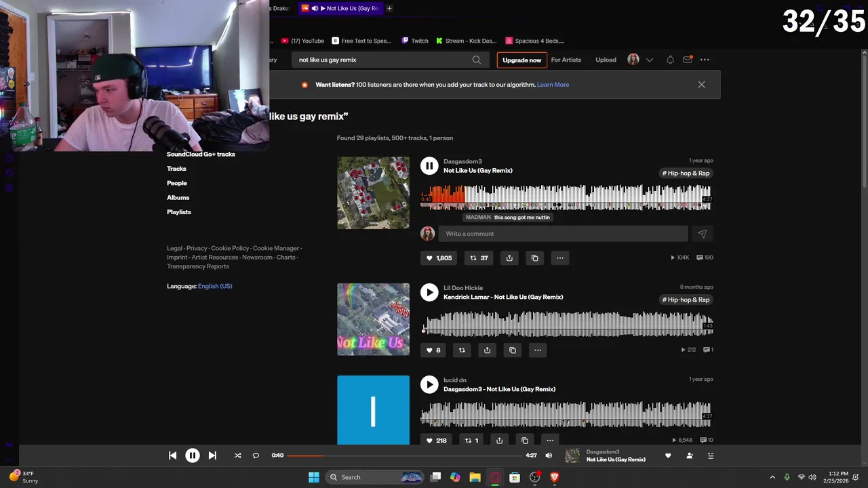Screen dimensions: 868x488
Task: Toggle shuffle in the player bar
Action: click(x=237, y=455)
